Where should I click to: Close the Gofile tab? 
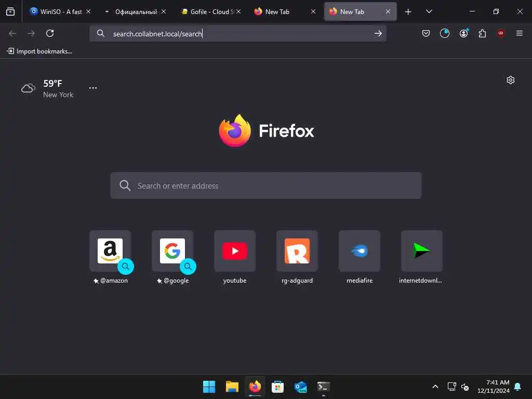coord(238,11)
